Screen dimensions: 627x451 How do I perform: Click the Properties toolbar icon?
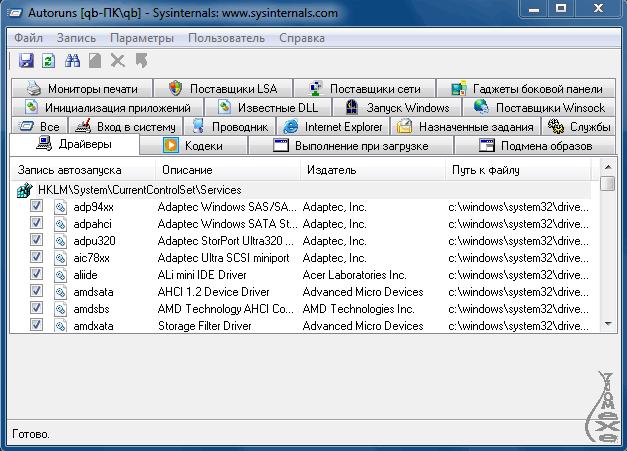point(95,61)
